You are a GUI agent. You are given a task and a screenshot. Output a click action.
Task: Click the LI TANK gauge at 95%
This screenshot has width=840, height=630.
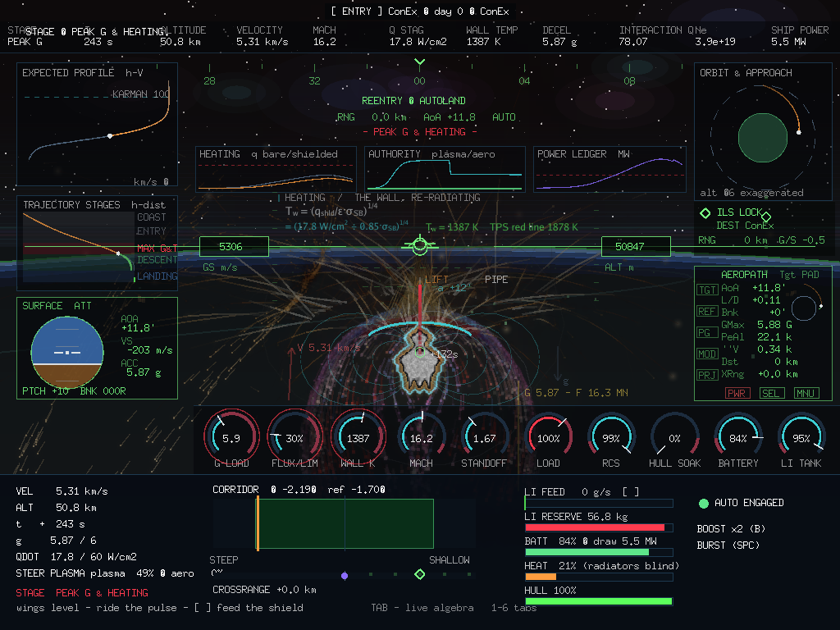(x=801, y=437)
